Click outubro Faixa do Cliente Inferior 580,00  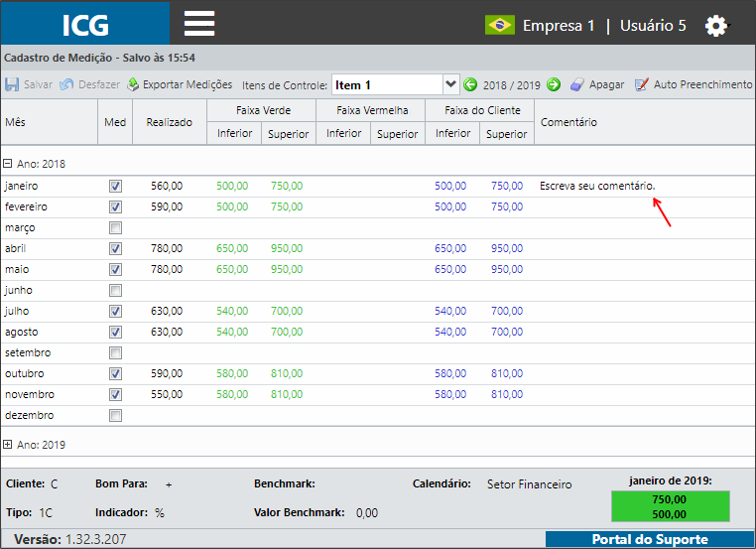click(x=450, y=373)
